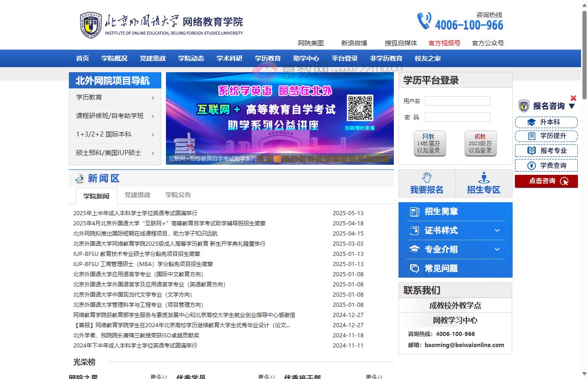Viewport: 588px width, 379px height.
Task: Click the 招生简章 booklet icon
Action: coord(414,211)
